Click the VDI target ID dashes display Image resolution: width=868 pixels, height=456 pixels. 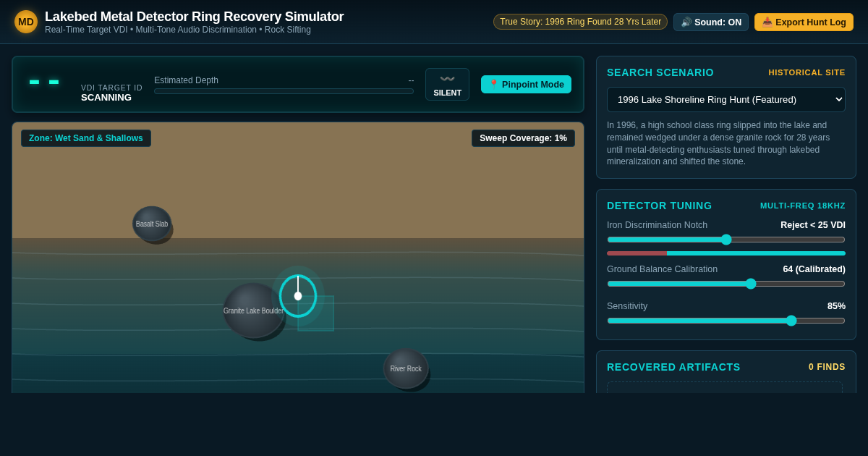tap(44, 82)
